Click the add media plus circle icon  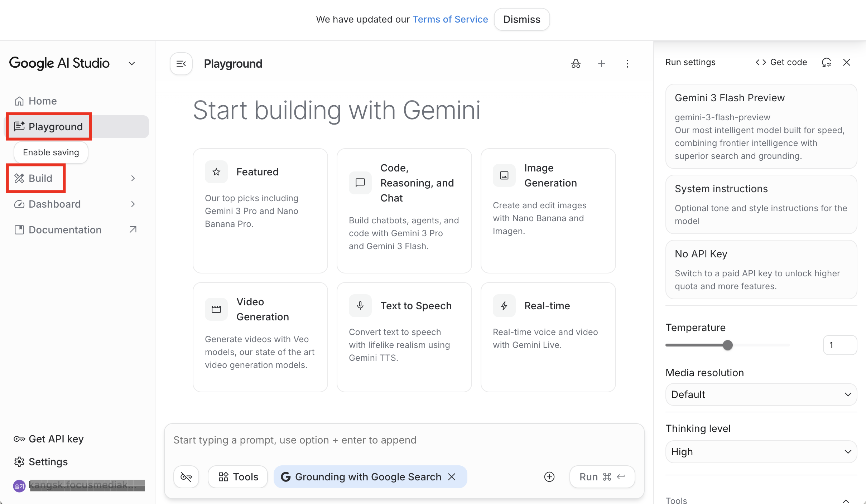pyautogui.click(x=549, y=477)
